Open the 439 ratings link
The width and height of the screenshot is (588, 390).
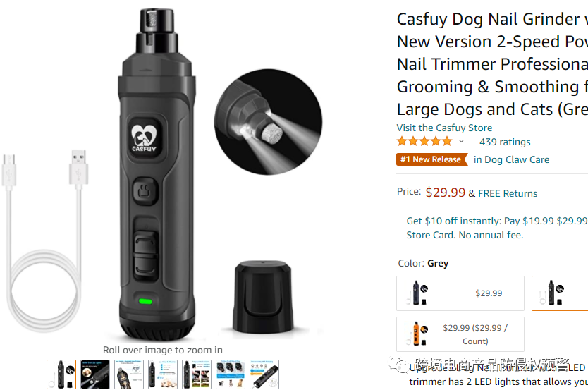(505, 142)
